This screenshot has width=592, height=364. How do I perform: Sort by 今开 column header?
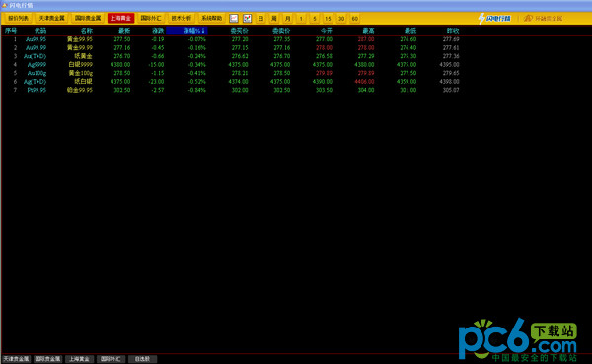click(327, 31)
